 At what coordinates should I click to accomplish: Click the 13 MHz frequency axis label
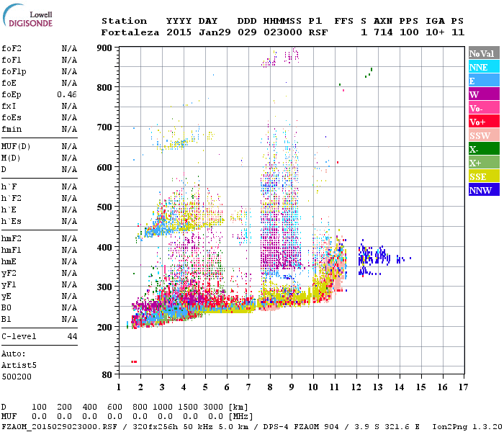pos(378,387)
